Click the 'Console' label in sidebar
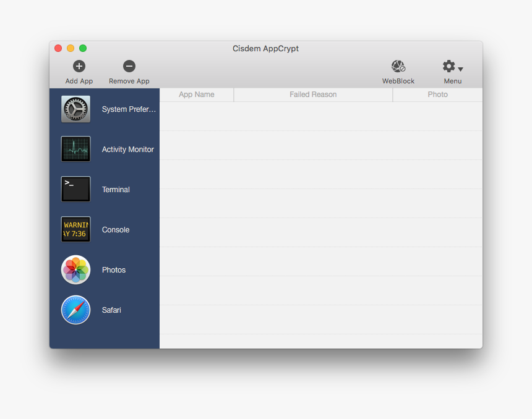Image resolution: width=532 pixels, height=419 pixels. 116,230
